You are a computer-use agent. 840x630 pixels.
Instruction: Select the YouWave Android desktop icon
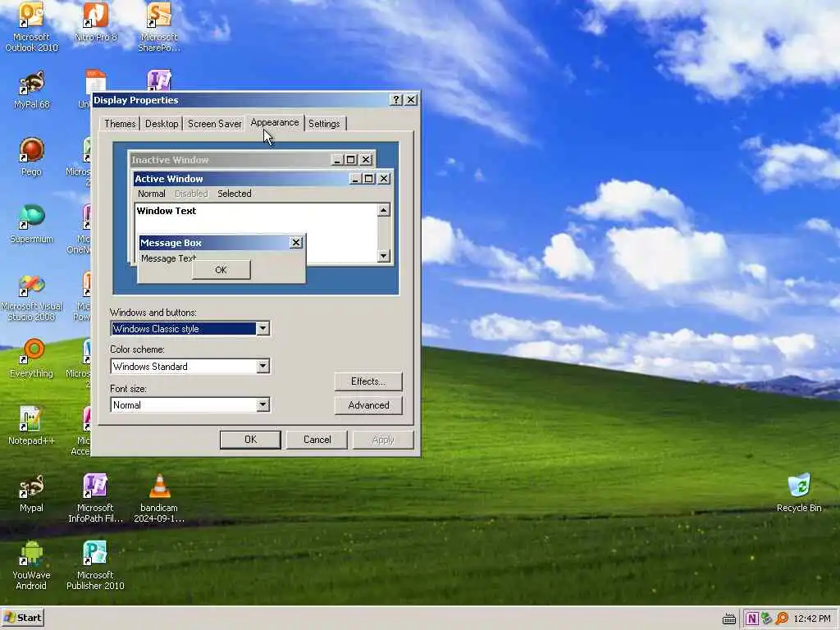(x=31, y=566)
